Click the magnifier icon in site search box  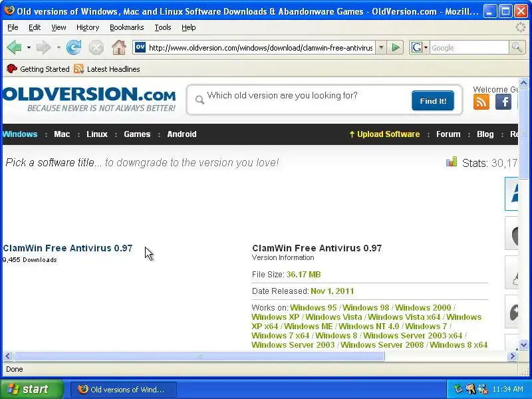(x=200, y=100)
